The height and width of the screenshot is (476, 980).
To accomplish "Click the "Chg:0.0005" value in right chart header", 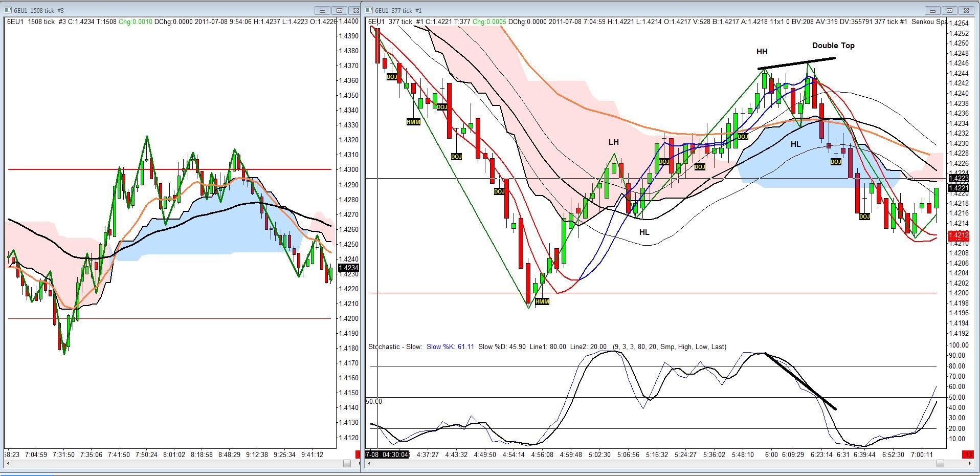I will [x=489, y=21].
